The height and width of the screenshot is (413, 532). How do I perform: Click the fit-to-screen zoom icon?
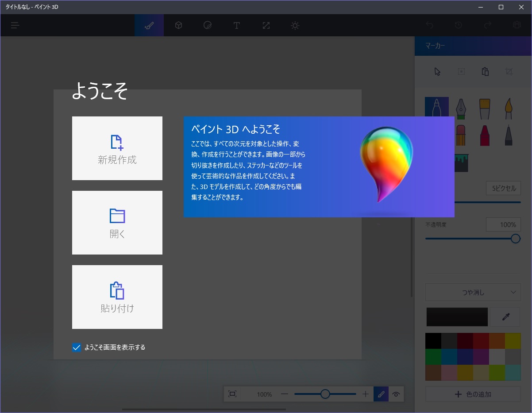(x=232, y=394)
